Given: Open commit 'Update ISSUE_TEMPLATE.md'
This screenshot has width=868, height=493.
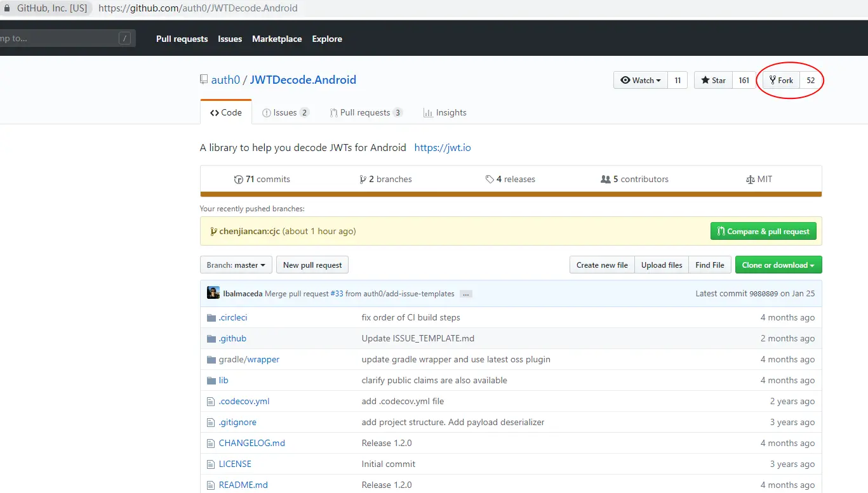Looking at the screenshot, I should coord(418,338).
